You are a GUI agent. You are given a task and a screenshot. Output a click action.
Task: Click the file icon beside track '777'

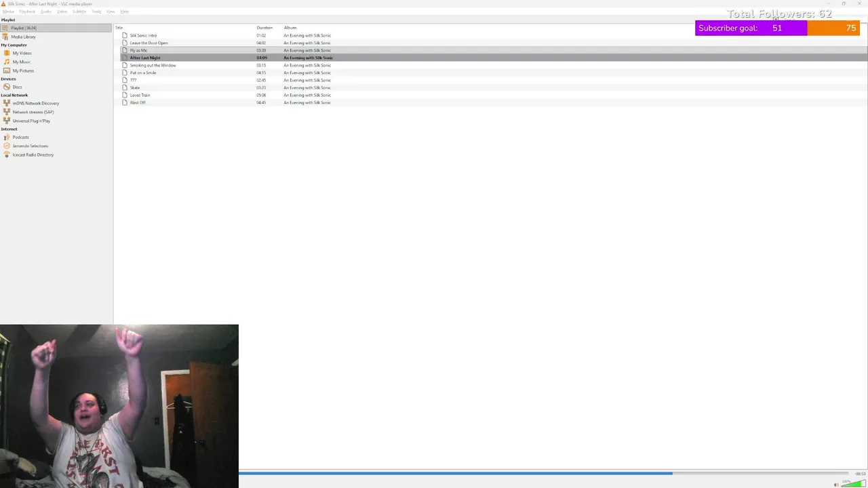[x=125, y=80]
